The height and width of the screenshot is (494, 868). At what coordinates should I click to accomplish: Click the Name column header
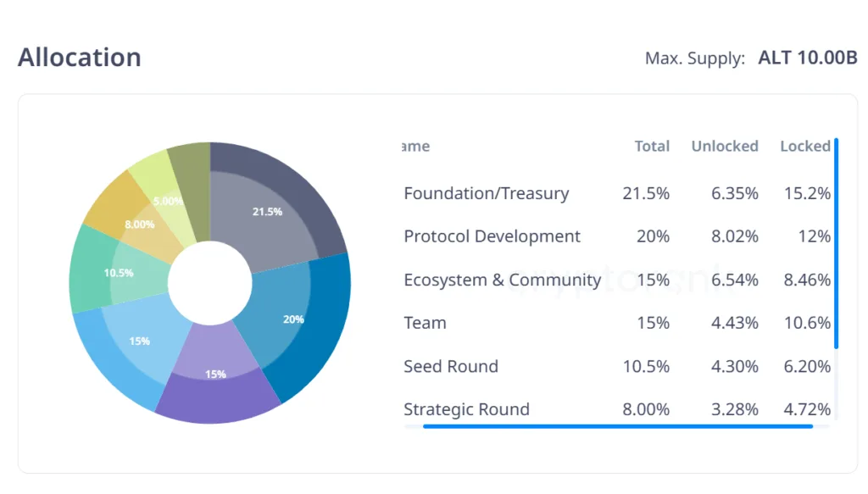[x=415, y=146]
